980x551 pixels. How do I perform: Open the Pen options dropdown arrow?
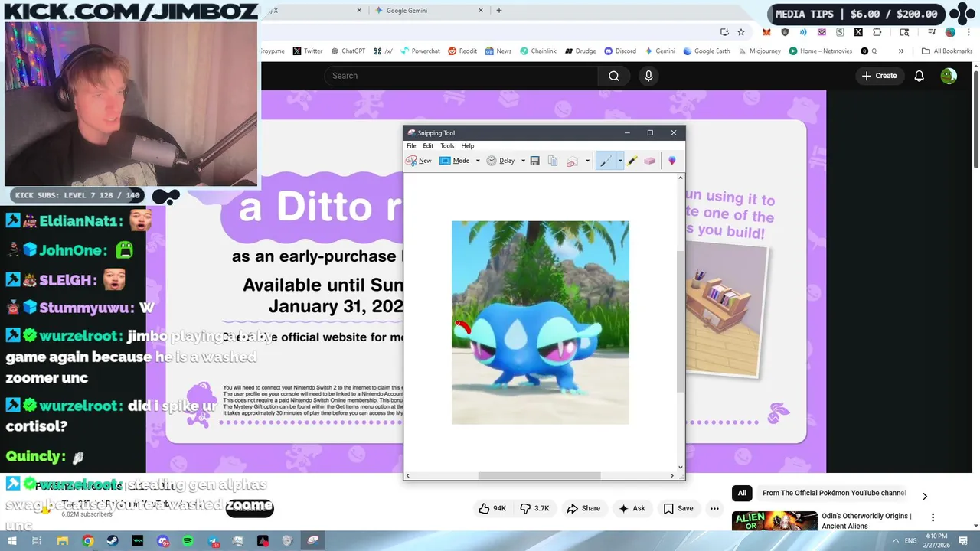click(620, 161)
